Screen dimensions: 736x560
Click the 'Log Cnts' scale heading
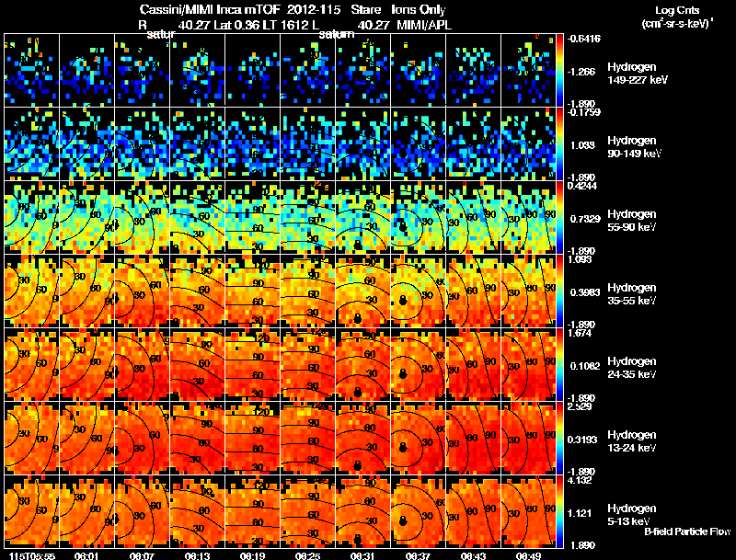pyautogui.click(x=677, y=10)
